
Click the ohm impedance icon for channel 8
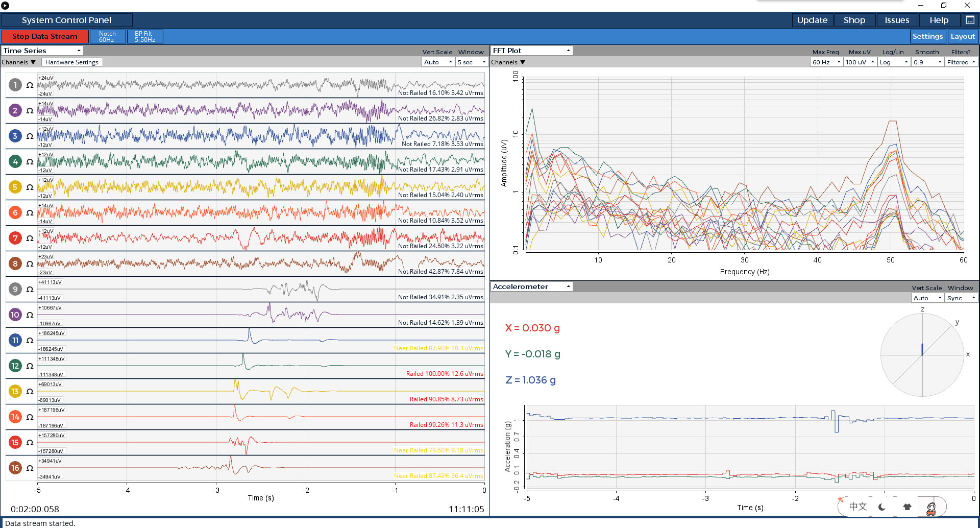tap(30, 264)
